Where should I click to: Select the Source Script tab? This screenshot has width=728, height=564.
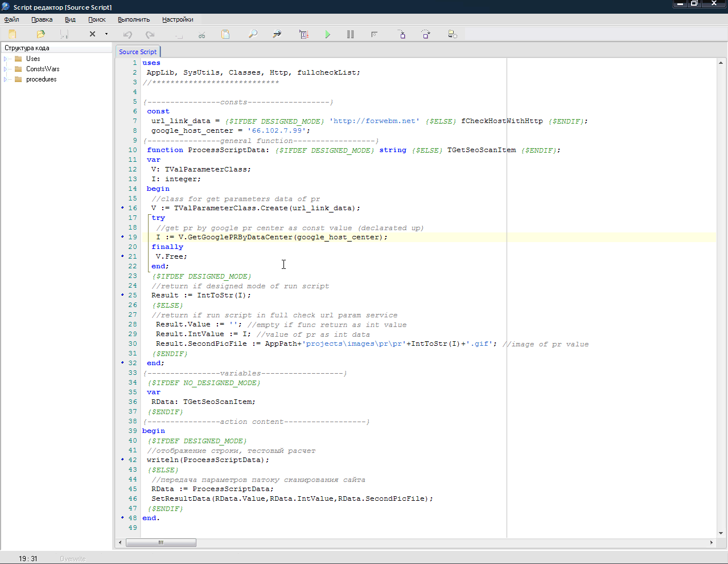click(x=138, y=52)
